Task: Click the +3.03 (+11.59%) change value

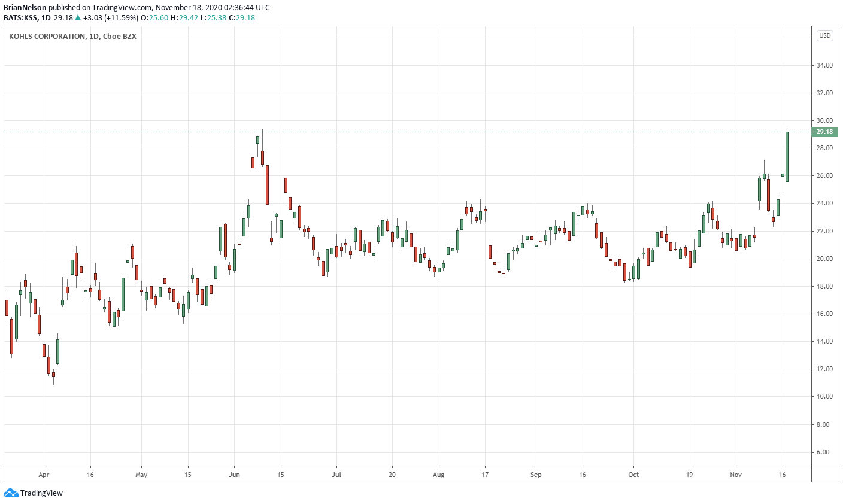Action: click(111, 18)
